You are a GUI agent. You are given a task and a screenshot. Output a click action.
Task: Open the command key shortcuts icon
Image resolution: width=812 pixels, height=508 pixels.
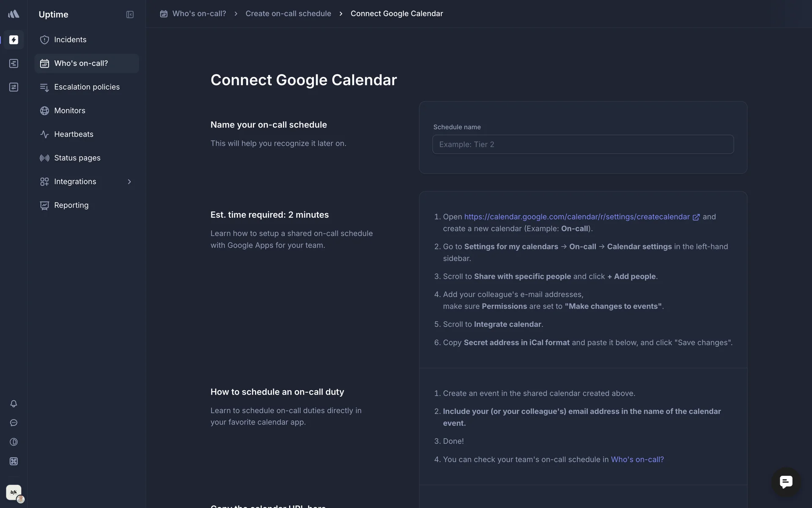coord(14,461)
